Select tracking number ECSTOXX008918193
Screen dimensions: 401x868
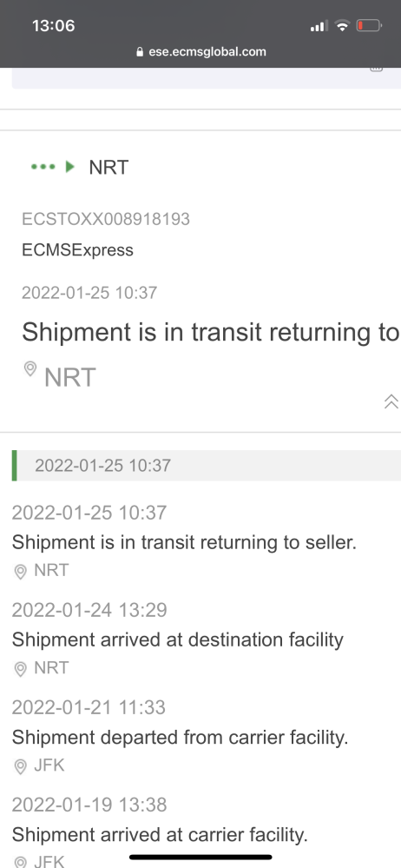tap(106, 219)
